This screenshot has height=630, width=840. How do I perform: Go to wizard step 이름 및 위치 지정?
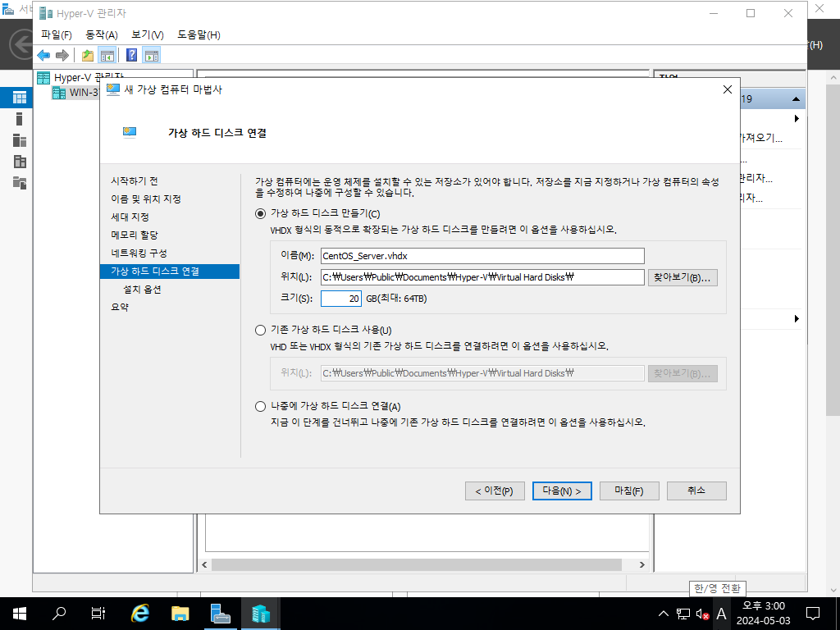[x=146, y=199]
